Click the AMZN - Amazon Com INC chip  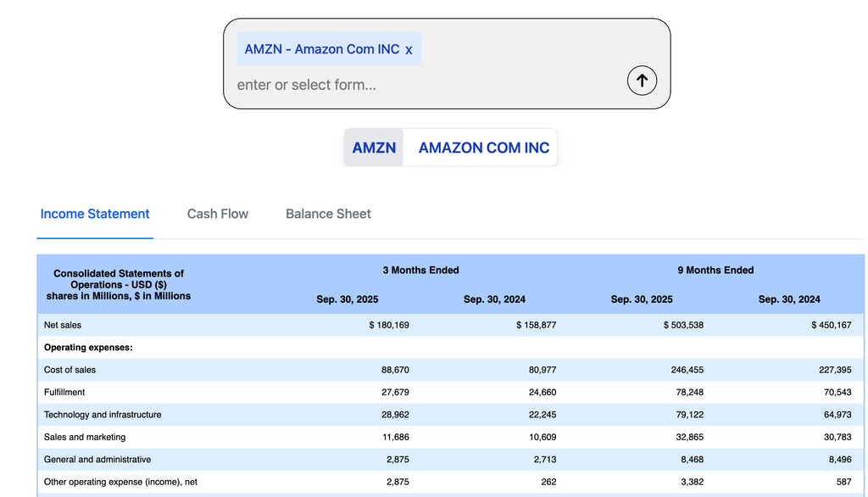[320, 48]
